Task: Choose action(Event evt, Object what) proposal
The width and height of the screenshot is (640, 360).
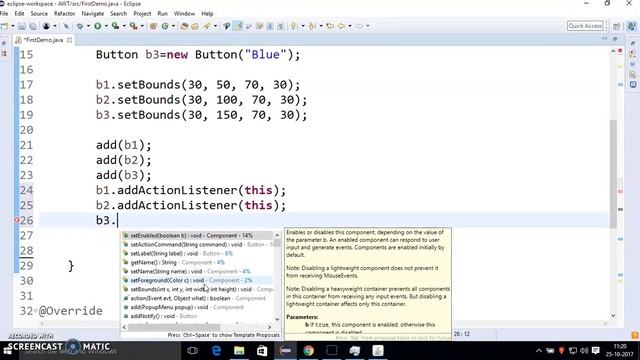Action: 198,298
